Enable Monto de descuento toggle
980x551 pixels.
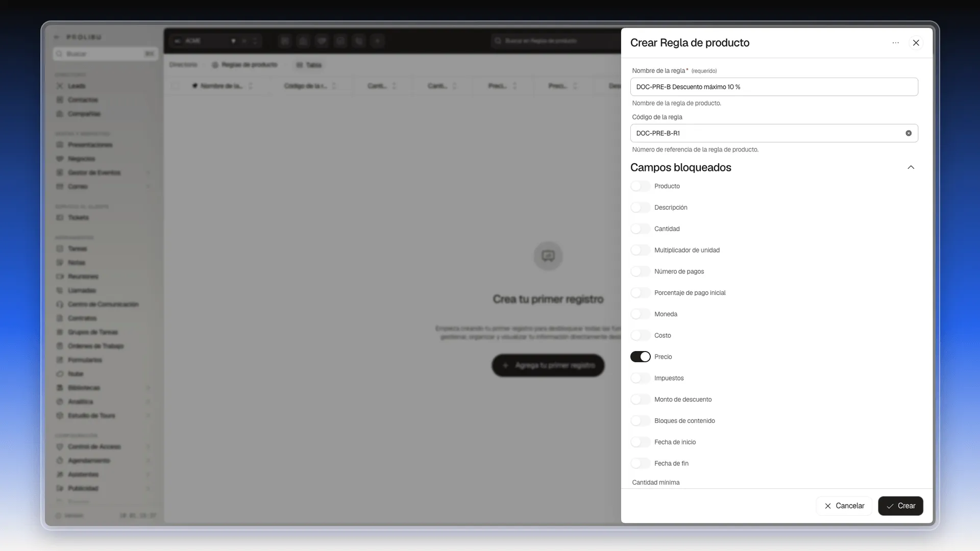click(x=640, y=399)
